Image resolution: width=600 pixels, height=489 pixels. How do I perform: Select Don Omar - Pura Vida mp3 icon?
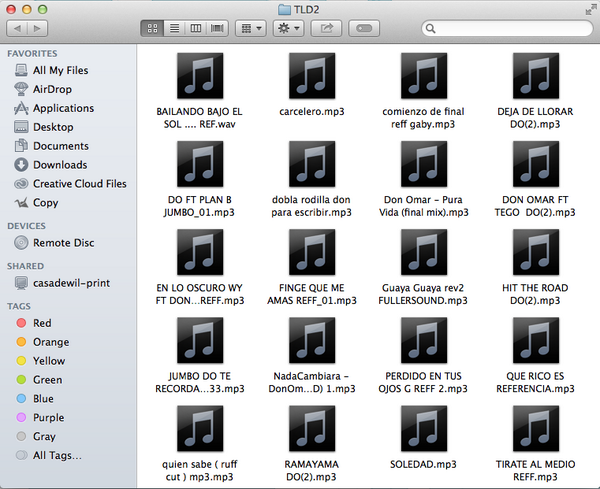tap(424, 164)
